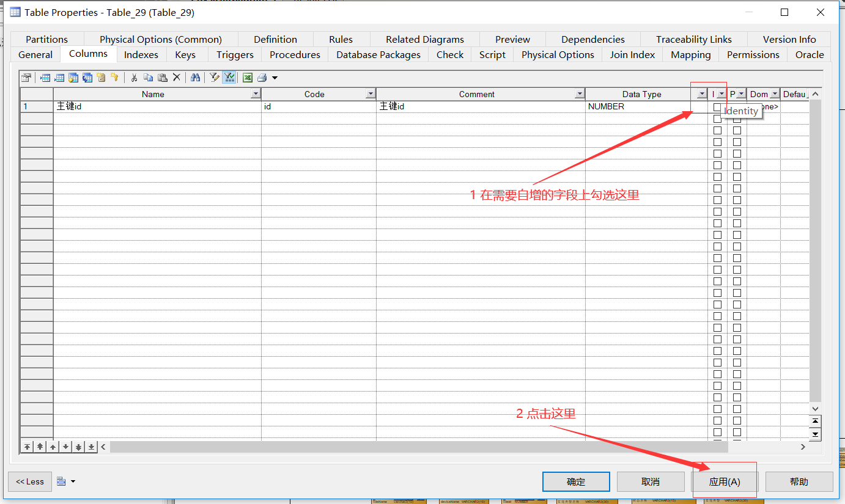Open the I column header dropdown
This screenshot has height=504, width=845.
721,94
